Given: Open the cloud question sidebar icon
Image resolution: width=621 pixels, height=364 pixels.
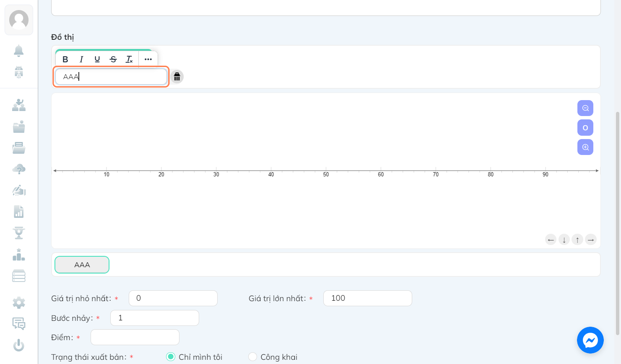Looking at the screenshot, I should (19, 169).
